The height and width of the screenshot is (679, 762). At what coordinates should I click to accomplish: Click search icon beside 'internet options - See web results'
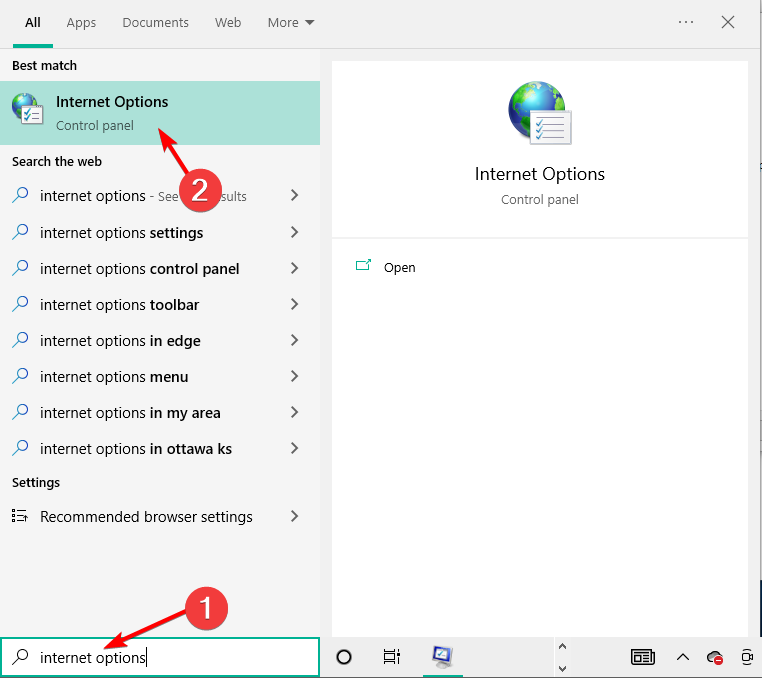coord(20,195)
